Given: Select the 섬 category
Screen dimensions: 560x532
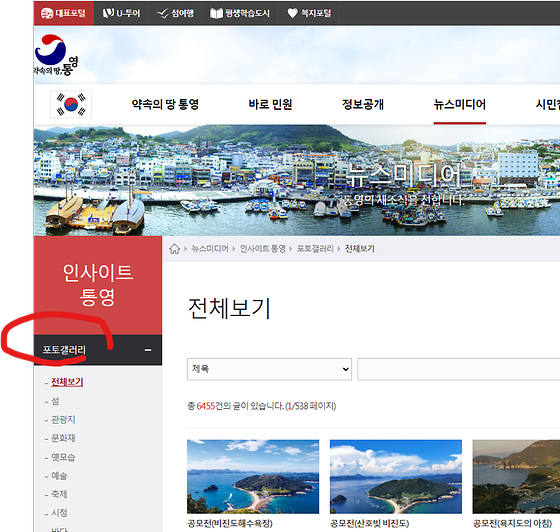Looking at the screenshot, I should (55, 401).
